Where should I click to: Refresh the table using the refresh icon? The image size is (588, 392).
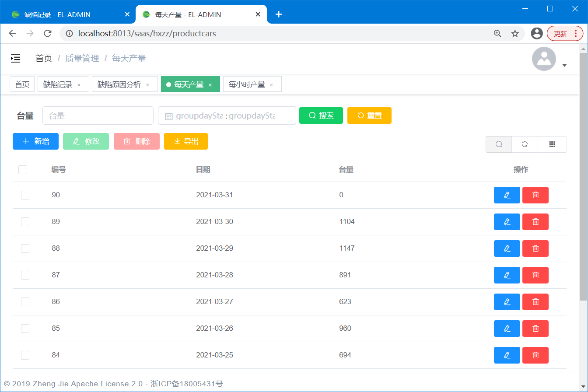(x=525, y=144)
